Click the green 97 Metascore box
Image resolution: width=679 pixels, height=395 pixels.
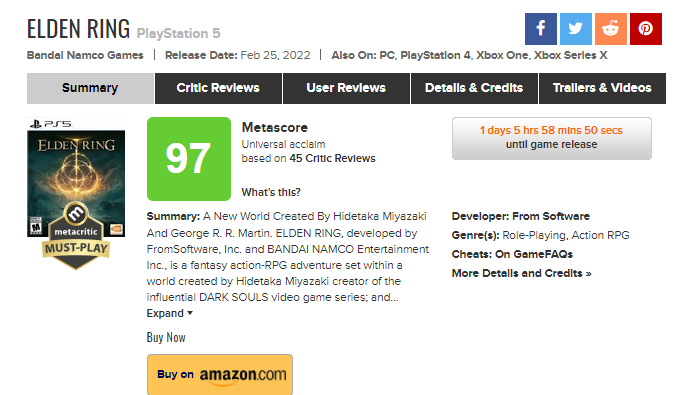click(x=189, y=159)
